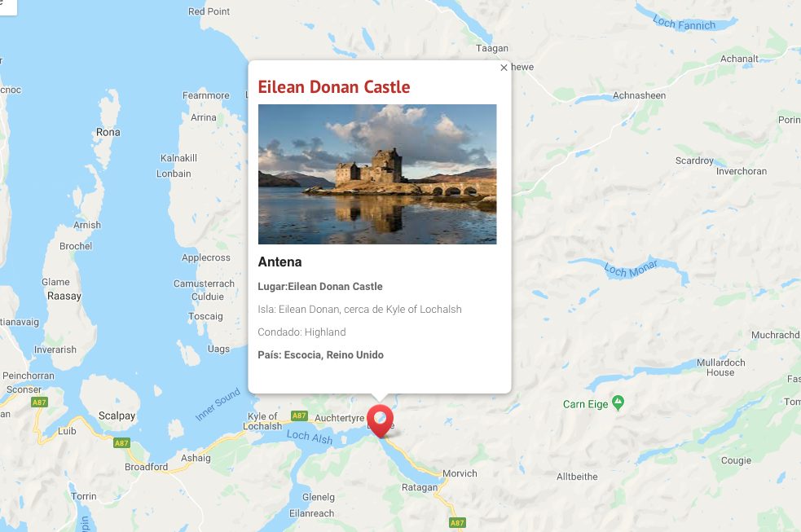Click the País: Escocia, Reino Unido text
Image resolution: width=801 pixels, height=532 pixels.
(321, 355)
